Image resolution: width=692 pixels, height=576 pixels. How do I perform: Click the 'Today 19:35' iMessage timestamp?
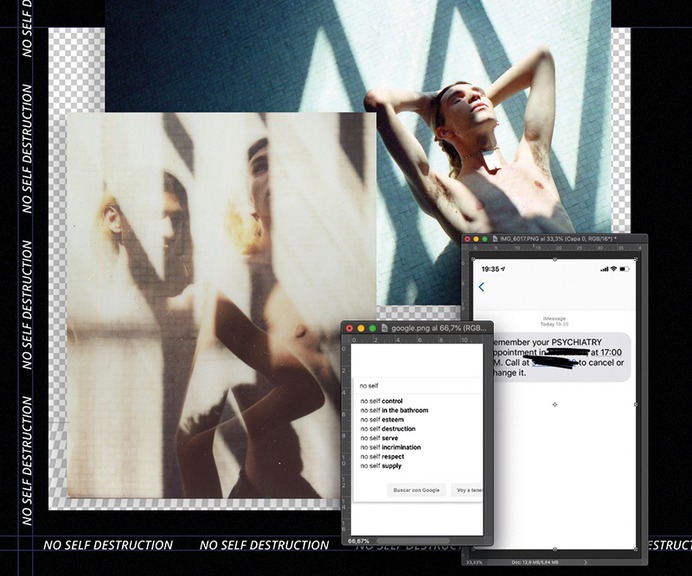[554, 324]
